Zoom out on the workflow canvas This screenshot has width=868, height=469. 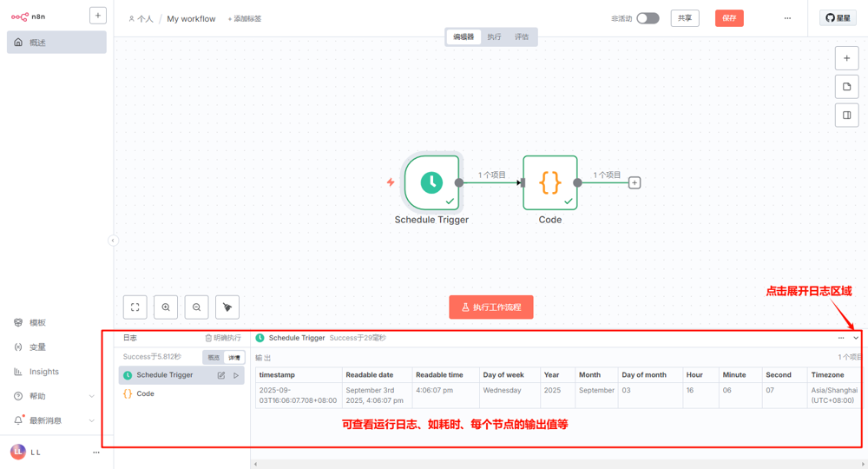click(196, 307)
